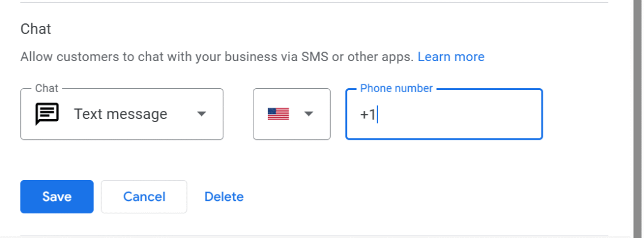Click the United States flag icon

(278, 114)
